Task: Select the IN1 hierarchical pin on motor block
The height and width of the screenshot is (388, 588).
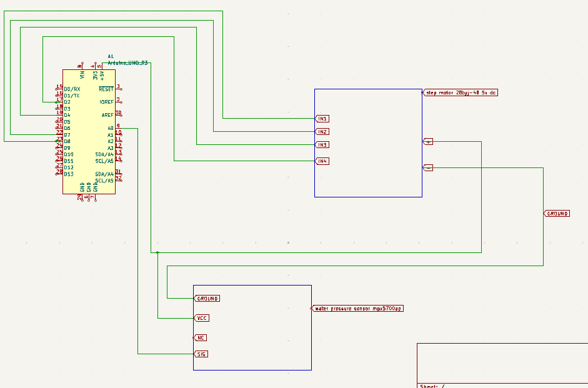Action: [321, 118]
